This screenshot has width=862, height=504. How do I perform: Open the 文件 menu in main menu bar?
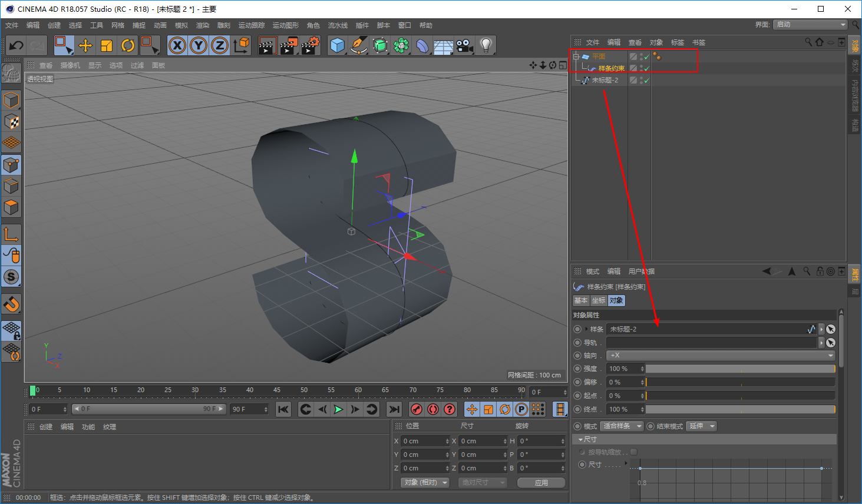[x=12, y=25]
